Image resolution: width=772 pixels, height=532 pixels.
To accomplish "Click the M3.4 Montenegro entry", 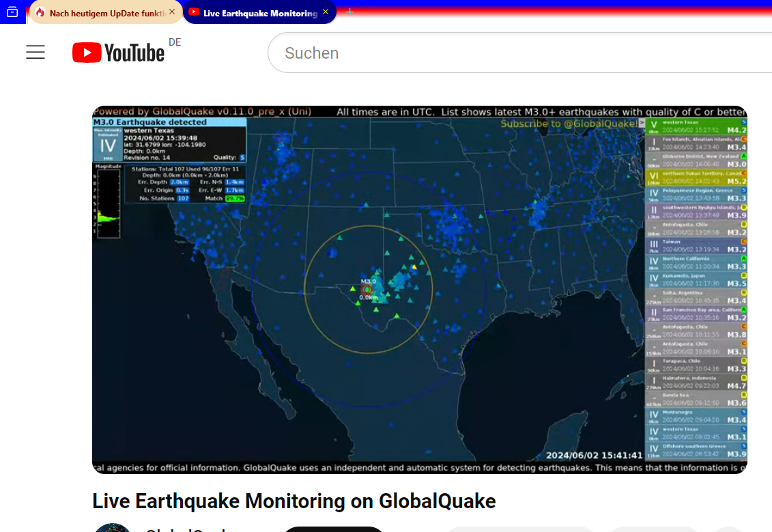I will pyautogui.click(x=696, y=416).
